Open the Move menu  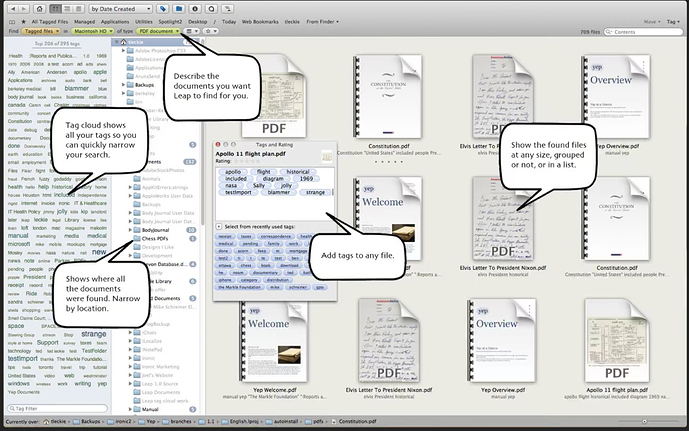click(x=652, y=22)
